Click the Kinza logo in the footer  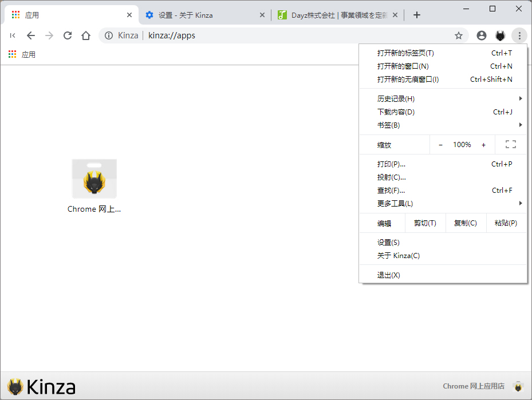point(41,387)
